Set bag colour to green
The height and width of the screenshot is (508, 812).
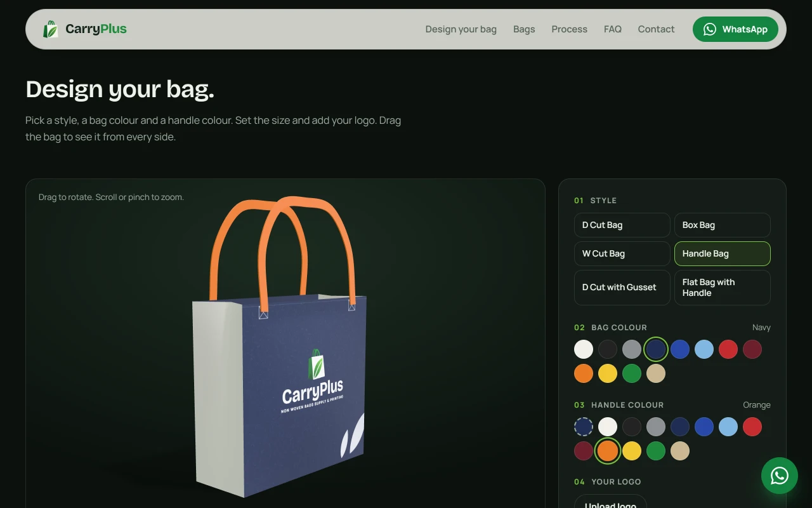(632, 373)
